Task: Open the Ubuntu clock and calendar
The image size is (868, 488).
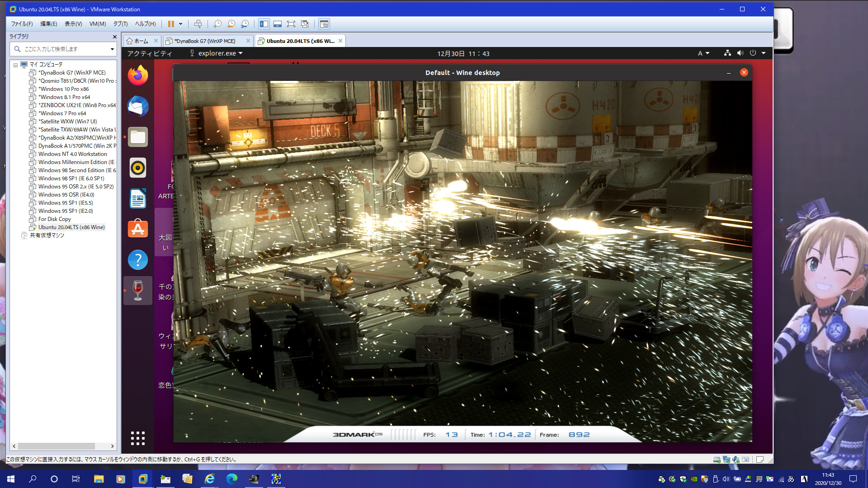Action: point(463,53)
